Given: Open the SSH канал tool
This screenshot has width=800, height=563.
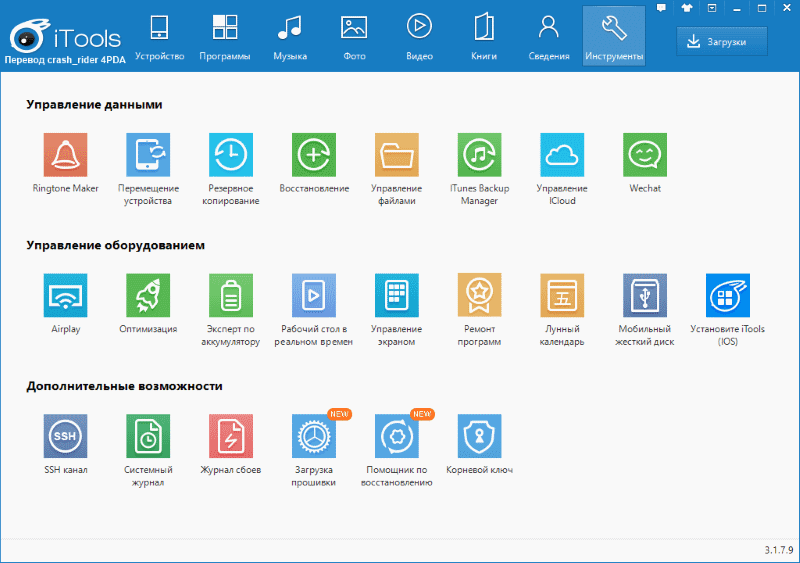Looking at the screenshot, I should pyautogui.click(x=65, y=437).
